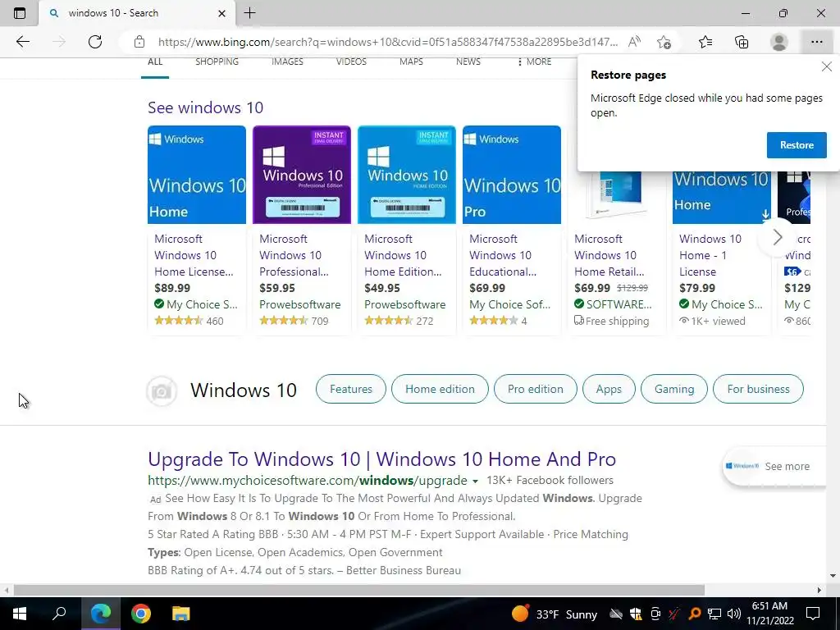Viewport: 840px width, 630px height.
Task: Open File Explorer from the taskbar
Action: (x=181, y=614)
